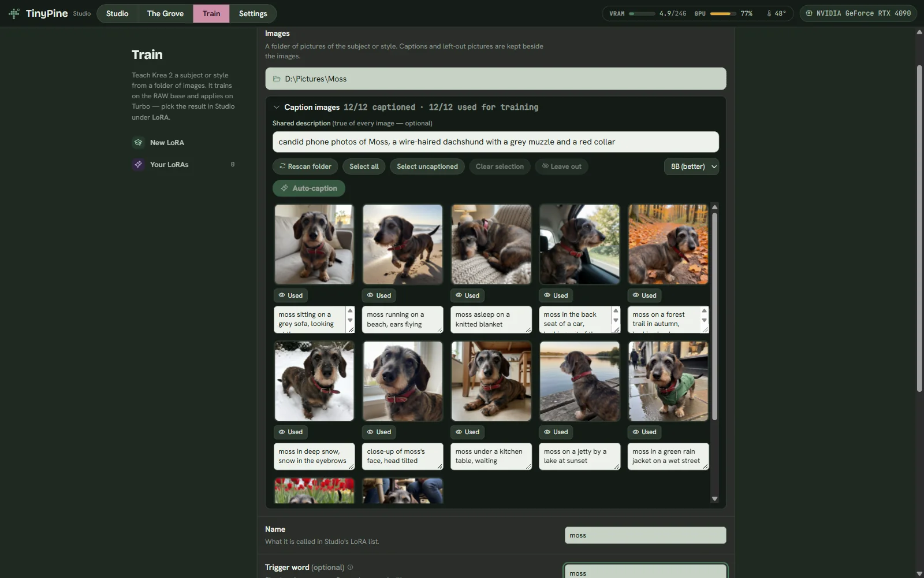Toggle Used on the knitted blanket photo
924x578 pixels.
pyautogui.click(x=468, y=295)
